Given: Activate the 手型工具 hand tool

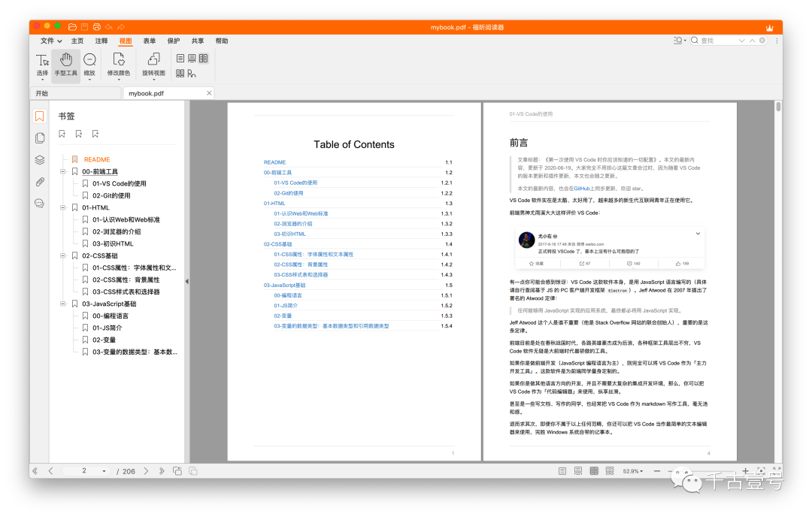Looking at the screenshot, I should [65, 65].
